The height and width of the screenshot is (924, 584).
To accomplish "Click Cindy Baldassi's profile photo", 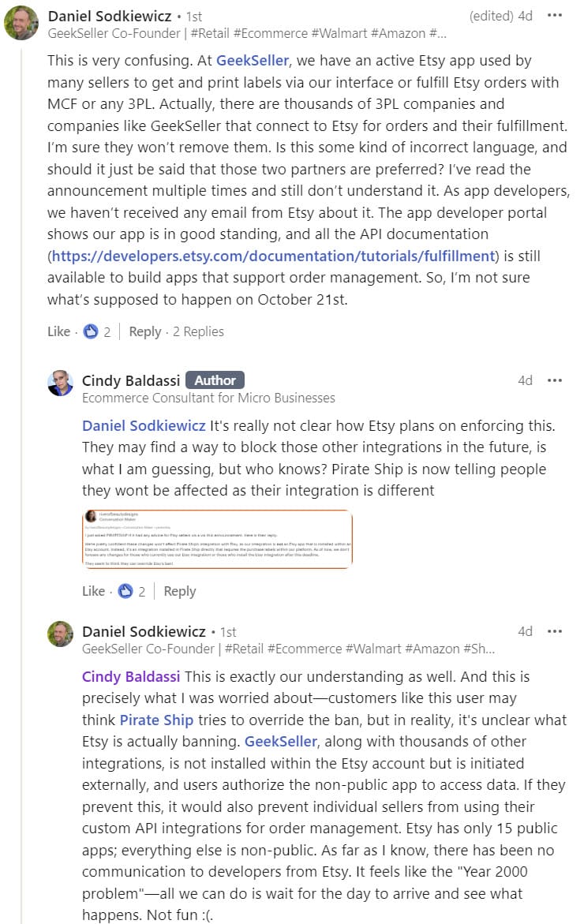I will pyautogui.click(x=60, y=383).
